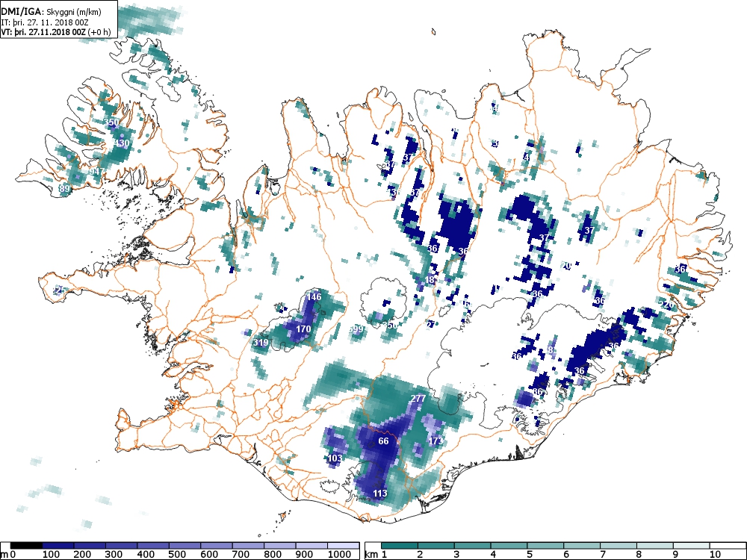
Task: Click the black 0–100 m legend swatch
Action: (26, 546)
